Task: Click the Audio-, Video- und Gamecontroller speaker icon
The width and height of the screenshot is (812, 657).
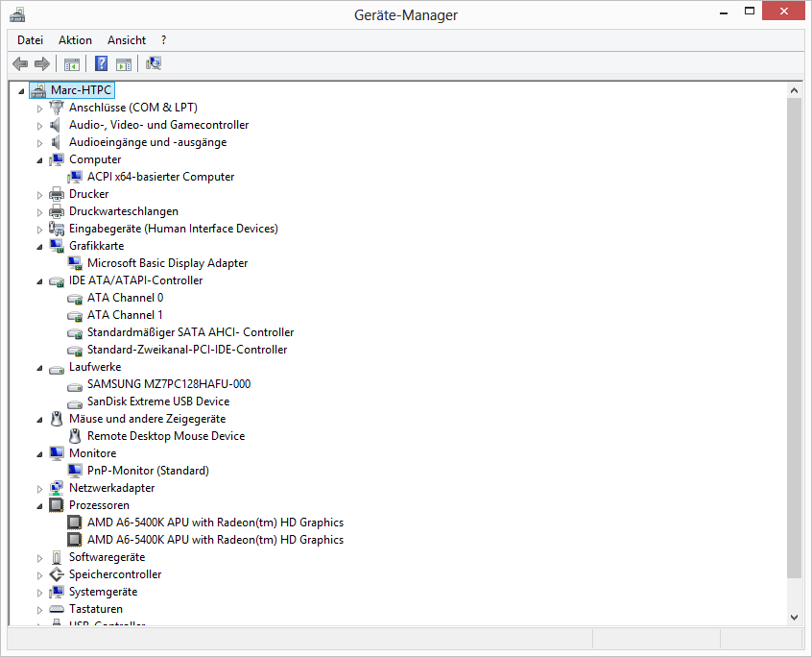Action: [x=56, y=125]
